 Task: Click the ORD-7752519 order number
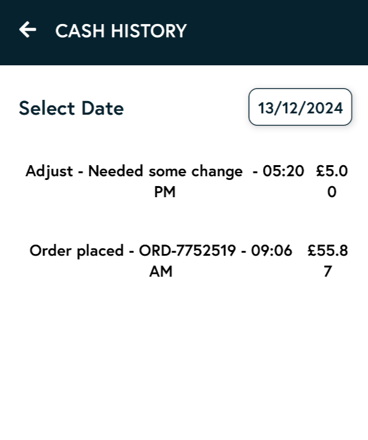pyautogui.click(x=187, y=251)
